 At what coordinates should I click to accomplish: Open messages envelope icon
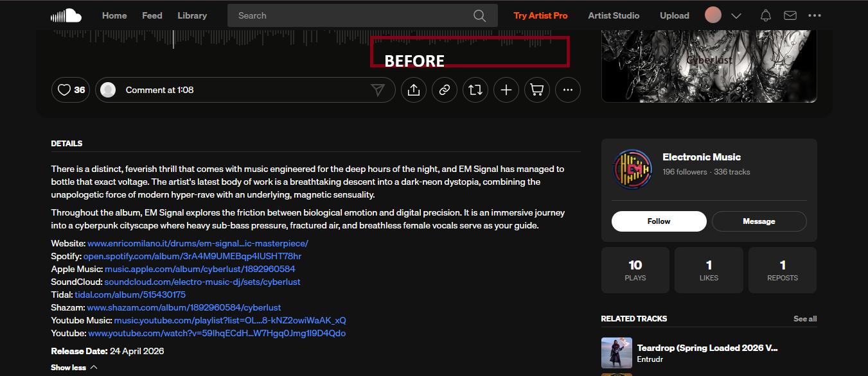790,15
